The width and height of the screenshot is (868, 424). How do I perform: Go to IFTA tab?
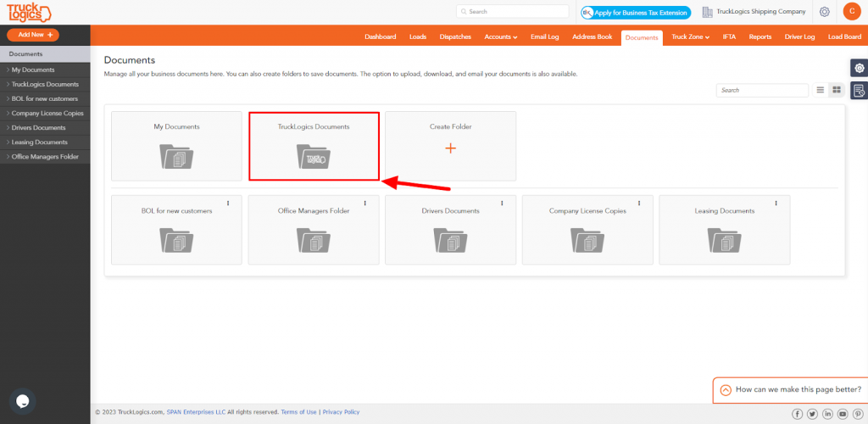pos(729,37)
